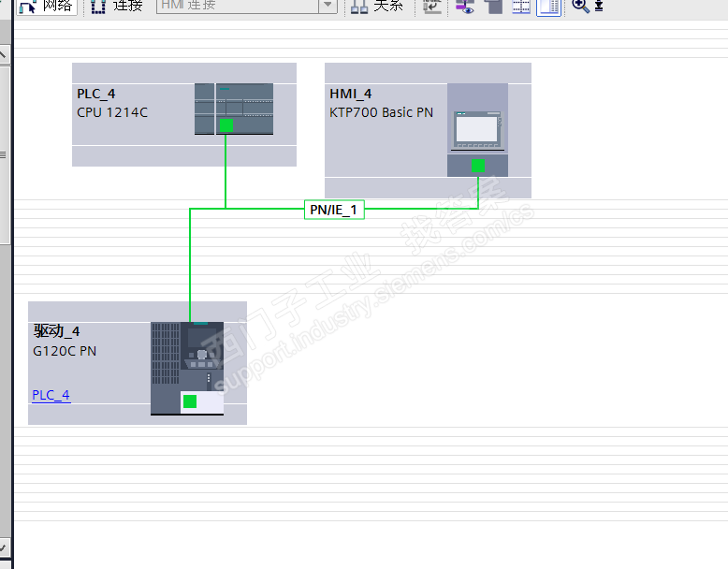
Task: Click the gray page-break toolbar icon
Action: (493, 7)
